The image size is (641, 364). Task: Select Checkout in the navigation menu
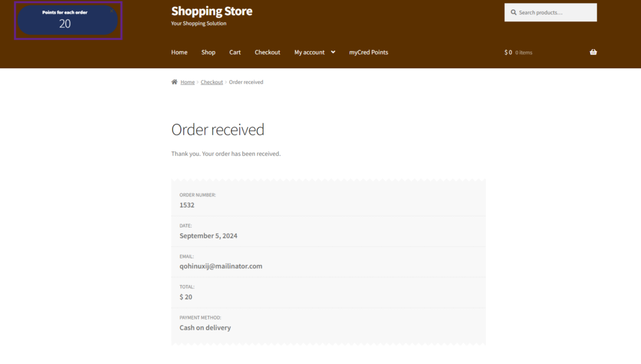[267, 53]
